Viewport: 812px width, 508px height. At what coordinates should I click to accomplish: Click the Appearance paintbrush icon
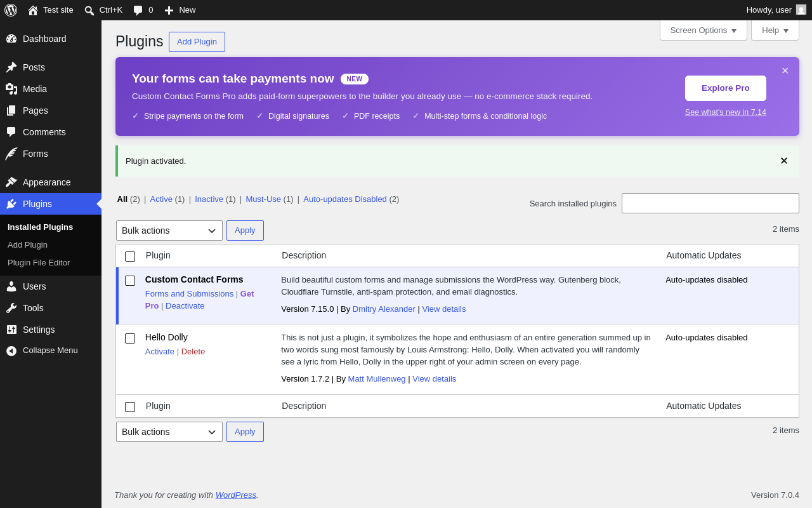click(x=11, y=182)
